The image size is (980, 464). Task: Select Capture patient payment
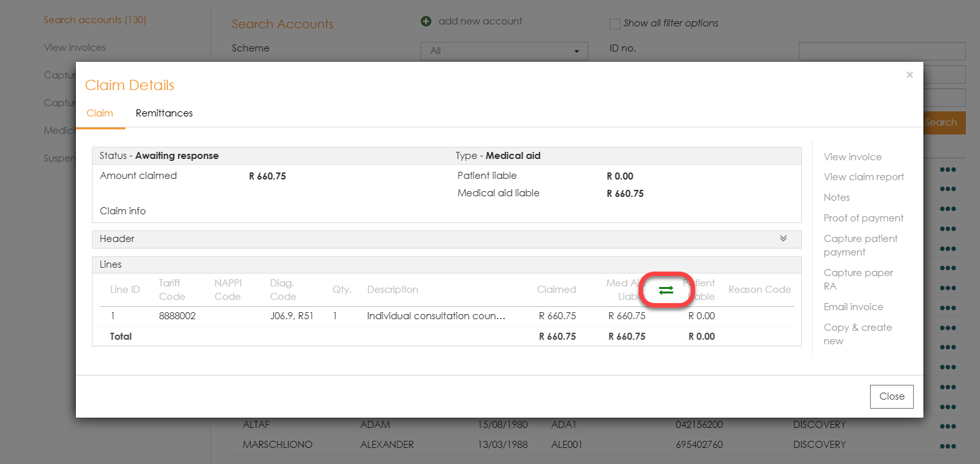[860, 245]
